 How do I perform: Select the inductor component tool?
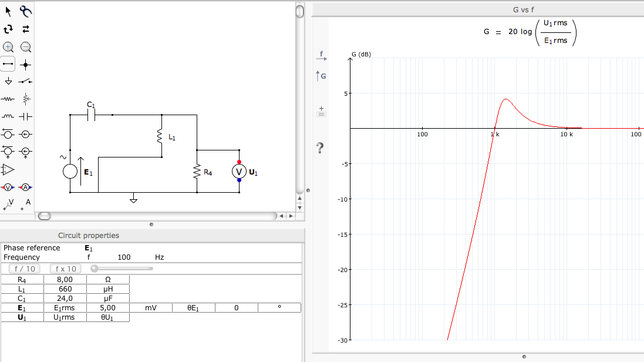tap(8, 116)
